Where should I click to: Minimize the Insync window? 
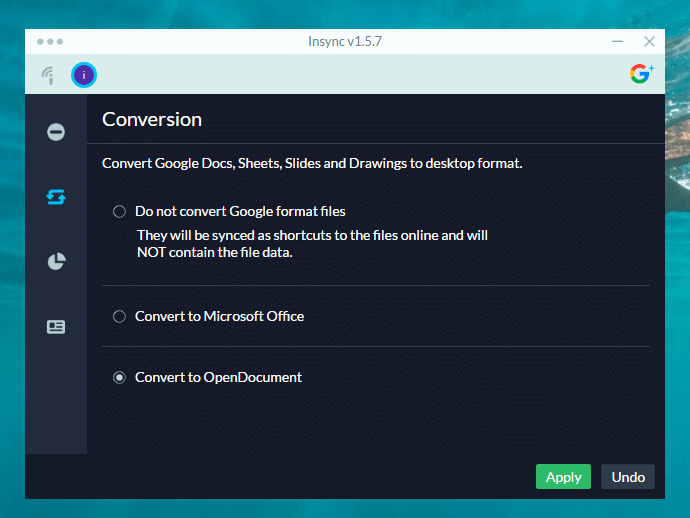[617, 42]
